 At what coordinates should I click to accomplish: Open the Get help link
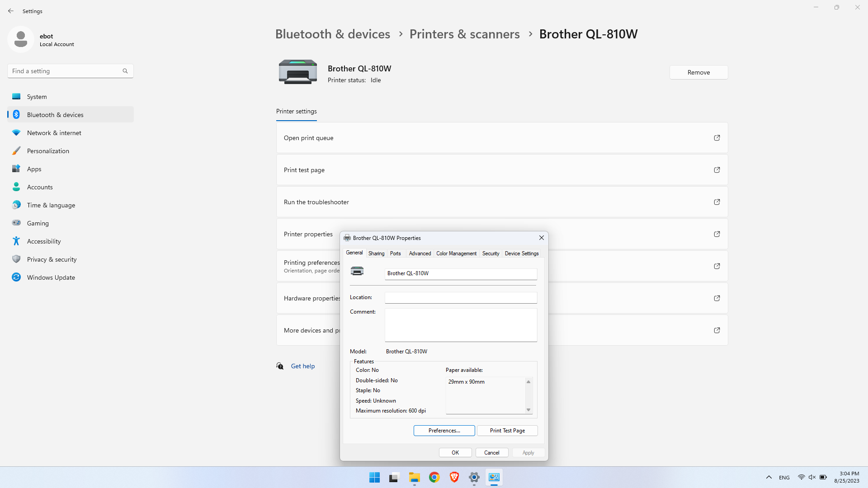point(303,366)
